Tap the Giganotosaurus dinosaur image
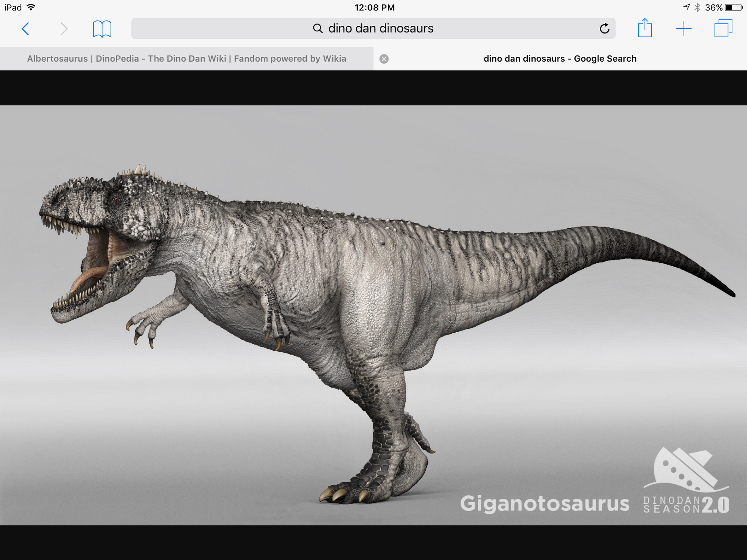This screenshot has height=560, width=747. point(373,315)
